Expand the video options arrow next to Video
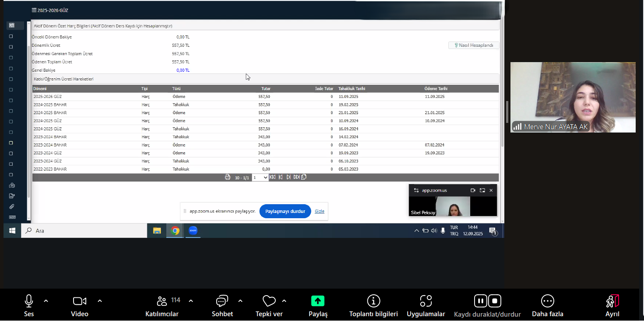644x321 pixels. point(100,301)
